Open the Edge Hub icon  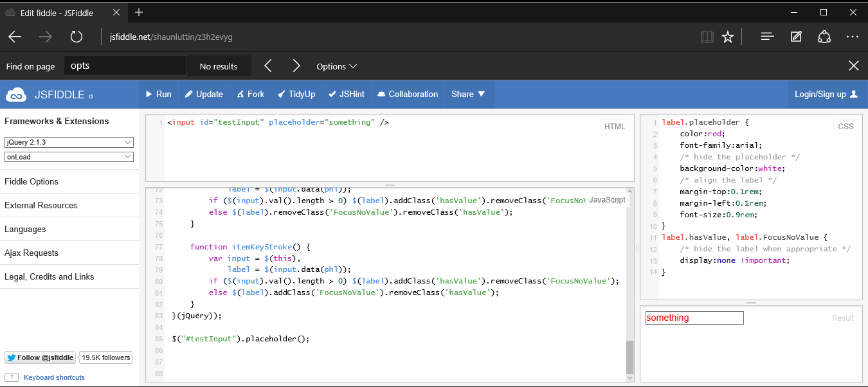[x=766, y=37]
